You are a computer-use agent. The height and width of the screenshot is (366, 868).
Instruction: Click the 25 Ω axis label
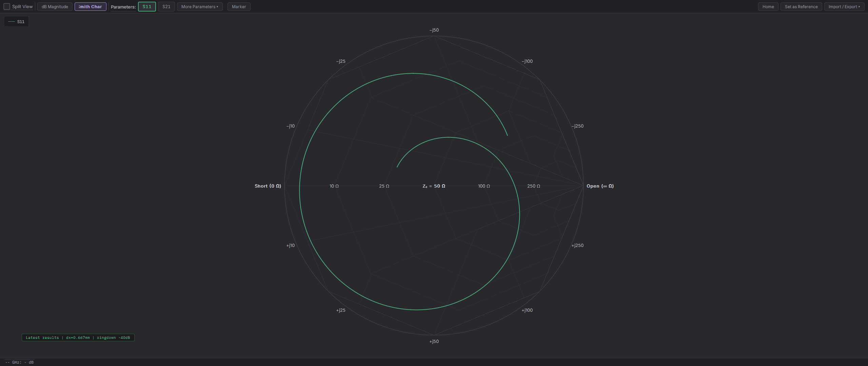point(384,186)
